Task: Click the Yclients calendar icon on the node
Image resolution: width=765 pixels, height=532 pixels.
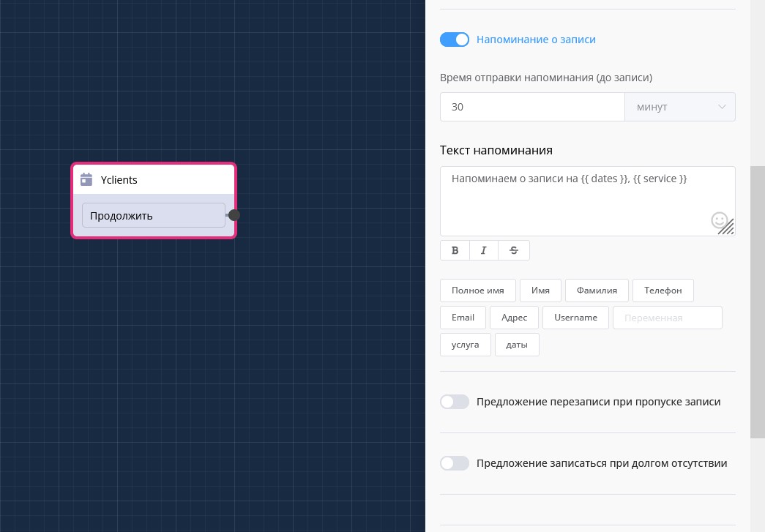Action: (86, 179)
